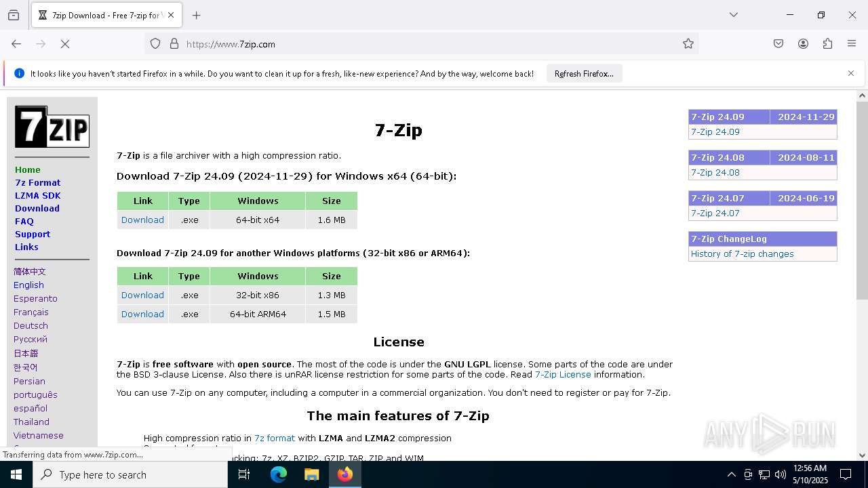This screenshot has width=868, height=488.
Task: Switch language to 한국어
Action: pyautogui.click(x=26, y=367)
